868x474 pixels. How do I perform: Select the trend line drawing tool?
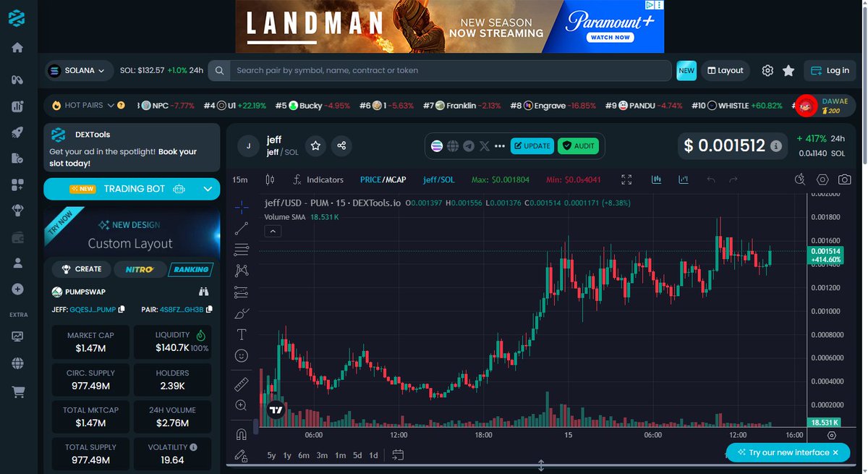pyautogui.click(x=242, y=229)
